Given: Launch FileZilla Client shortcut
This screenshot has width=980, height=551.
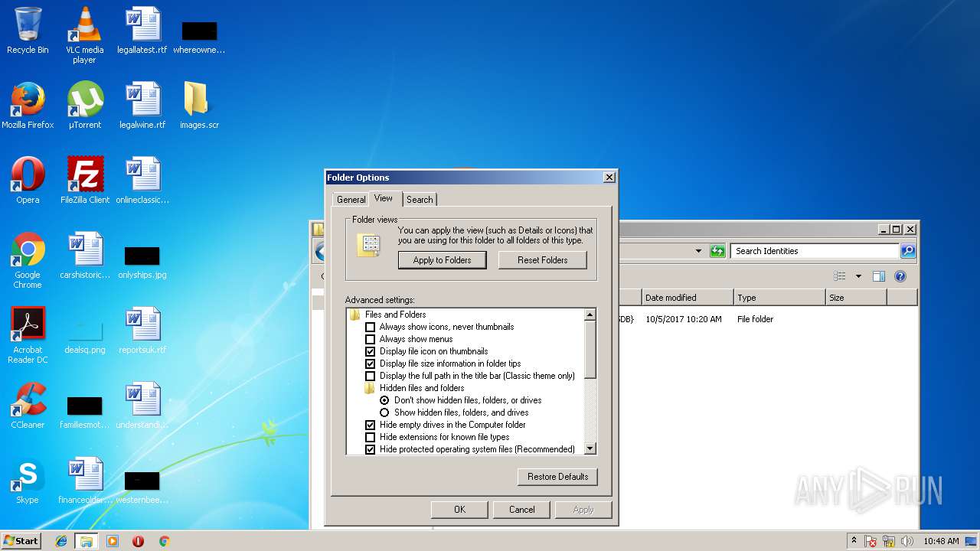Looking at the screenshot, I should 85,181.
